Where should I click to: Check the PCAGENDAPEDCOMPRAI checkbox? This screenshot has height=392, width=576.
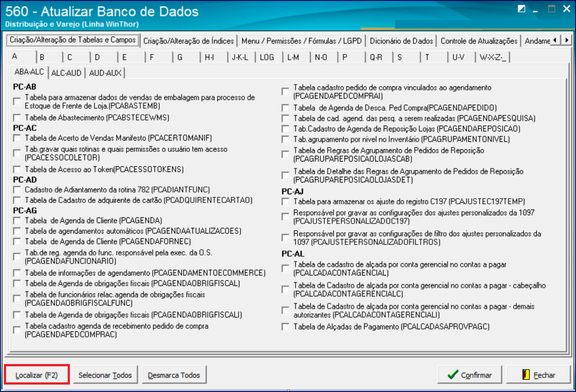tap(286, 92)
